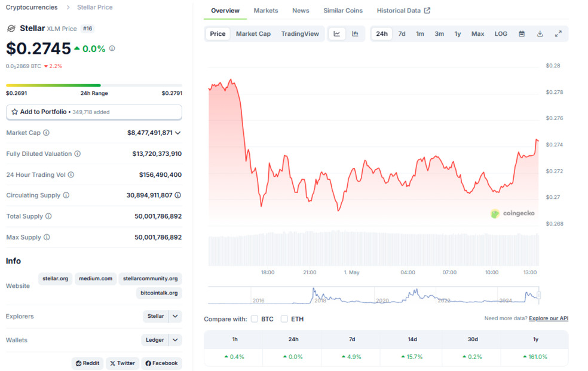Open the Explorers dropdown arrow
Image resolution: width=588 pixels, height=371 pixels.
[x=175, y=316]
